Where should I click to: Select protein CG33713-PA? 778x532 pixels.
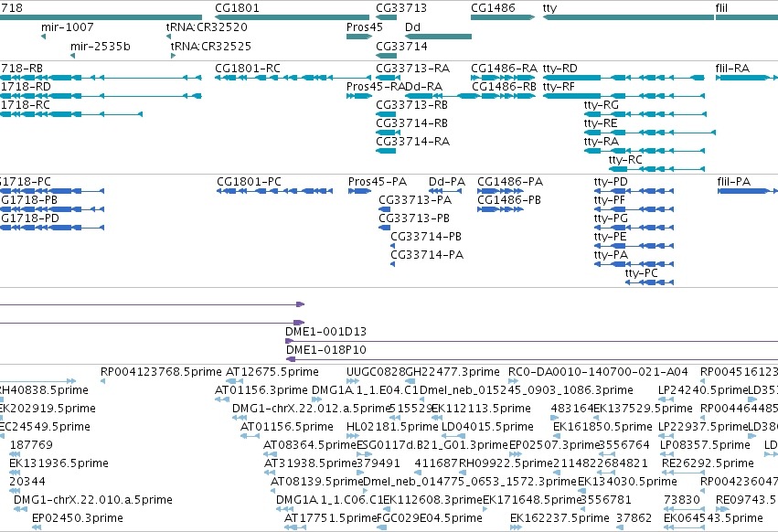(385, 209)
